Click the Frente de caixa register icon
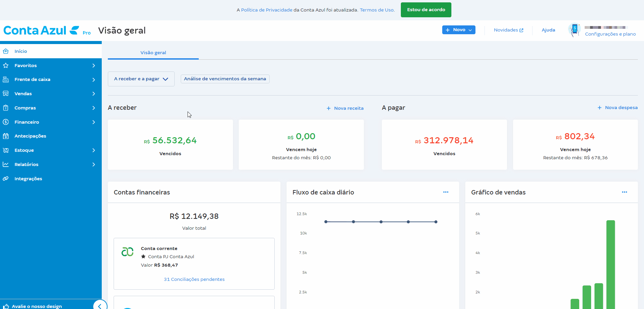The height and width of the screenshot is (309, 644). (6, 80)
